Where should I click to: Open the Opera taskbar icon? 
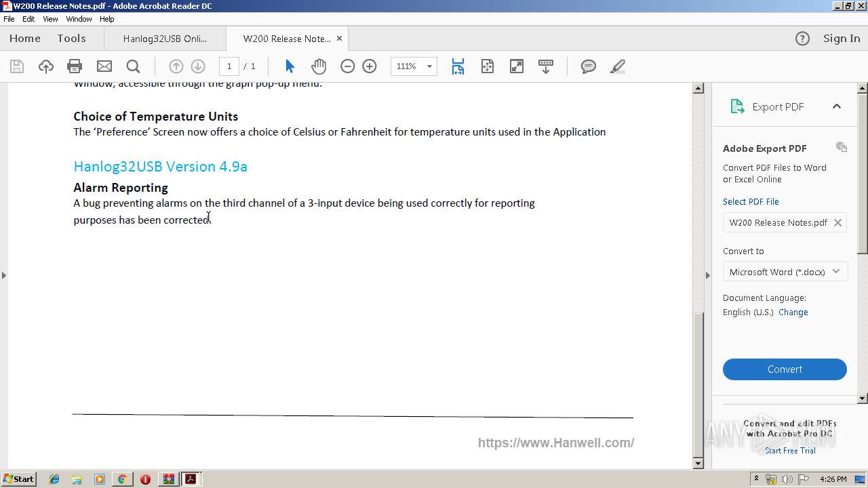[145, 479]
